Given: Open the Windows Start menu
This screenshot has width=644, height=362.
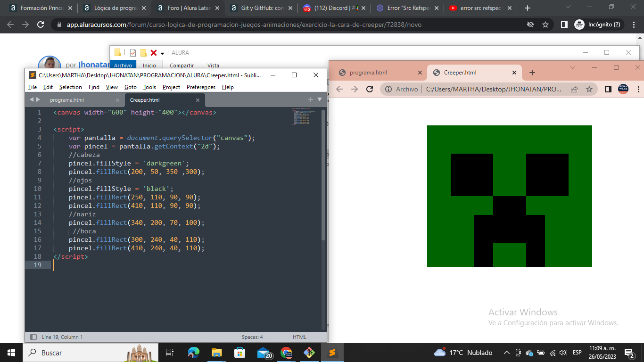Looking at the screenshot, I should (11, 353).
